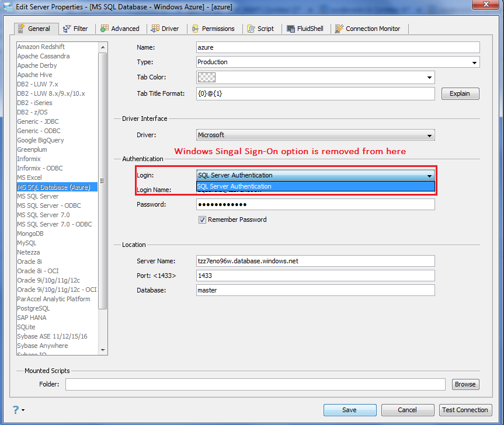Click the Password field
504x425 pixels.
click(315, 204)
